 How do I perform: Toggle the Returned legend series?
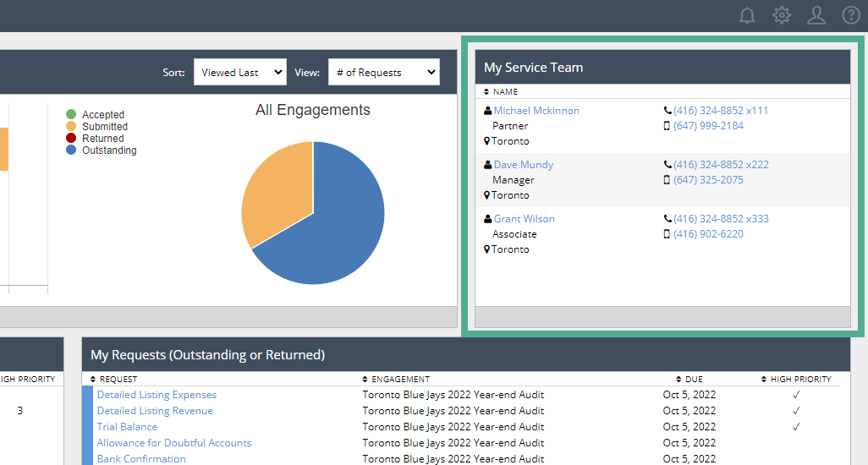click(102, 139)
